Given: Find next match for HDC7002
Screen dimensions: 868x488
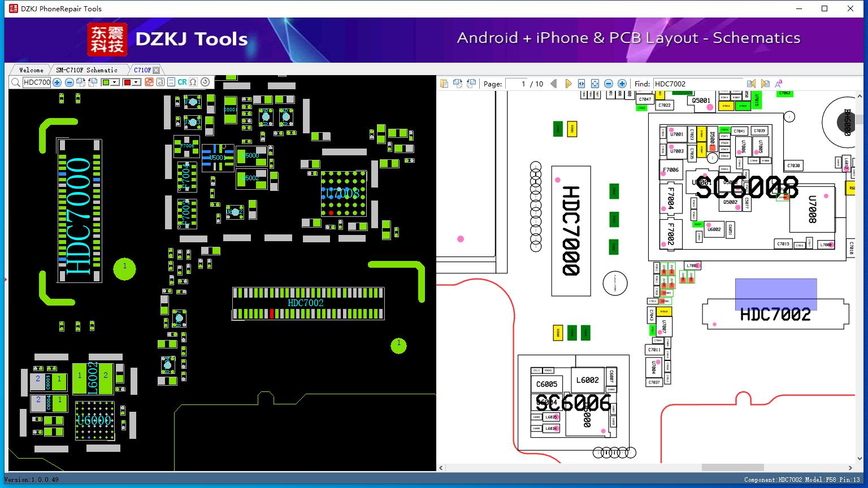Looking at the screenshot, I should tap(765, 84).
